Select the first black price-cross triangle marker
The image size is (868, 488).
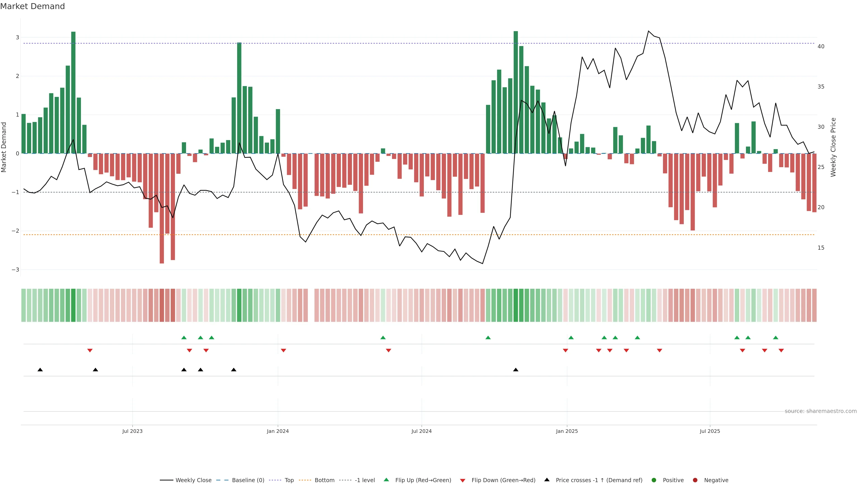click(40, 370)
